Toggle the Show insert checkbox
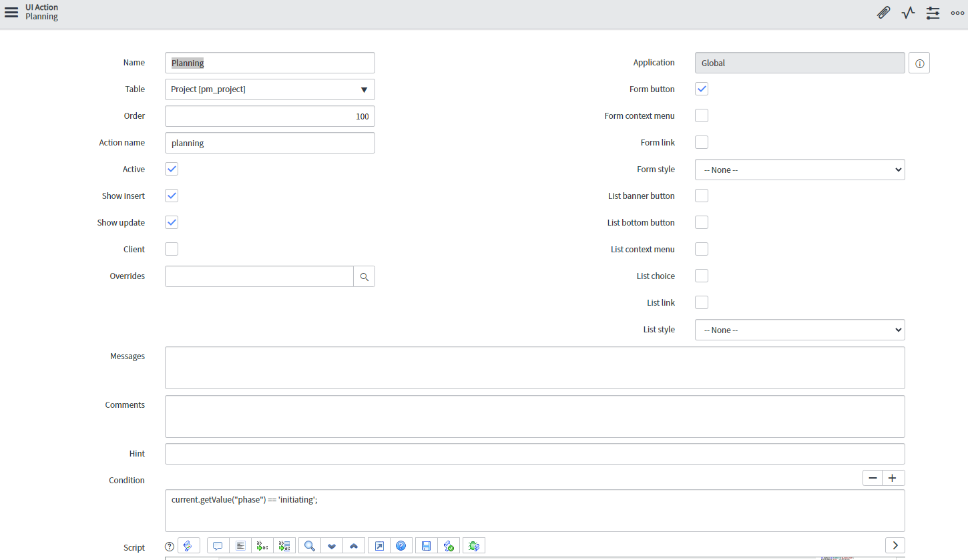The width and height of the screenshot is (968, 560). point(172,196)
